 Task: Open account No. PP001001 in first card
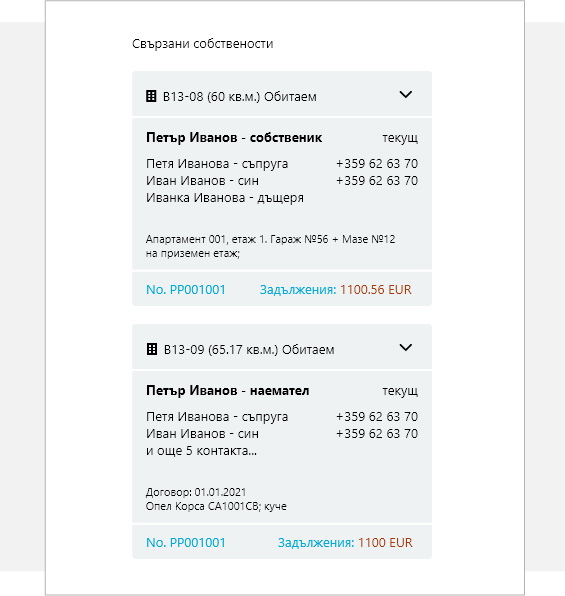click(186, 290)
